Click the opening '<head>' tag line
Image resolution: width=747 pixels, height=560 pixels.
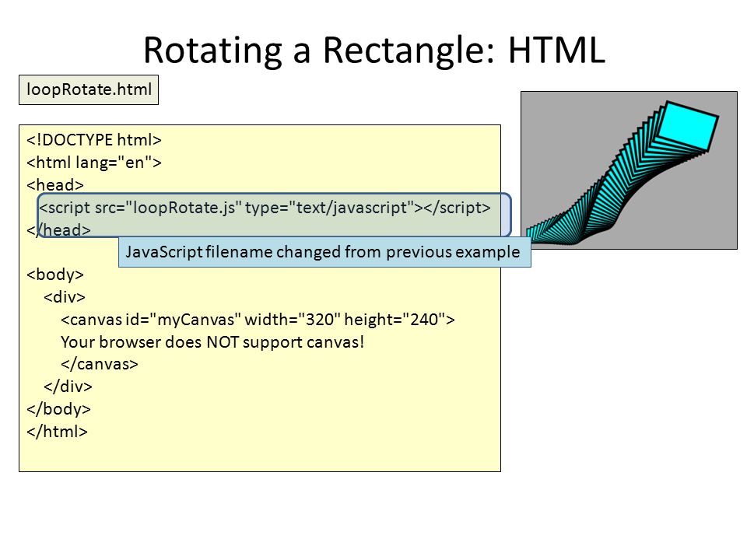(x=55, y=185)
